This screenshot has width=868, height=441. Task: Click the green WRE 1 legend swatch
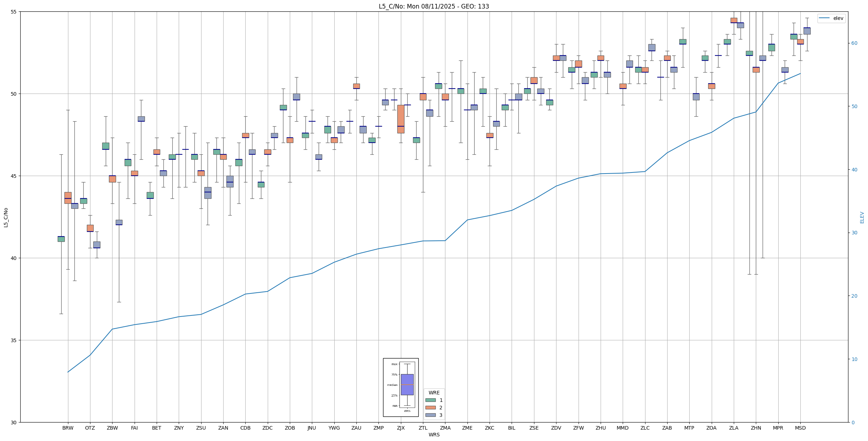click(430, 400)
